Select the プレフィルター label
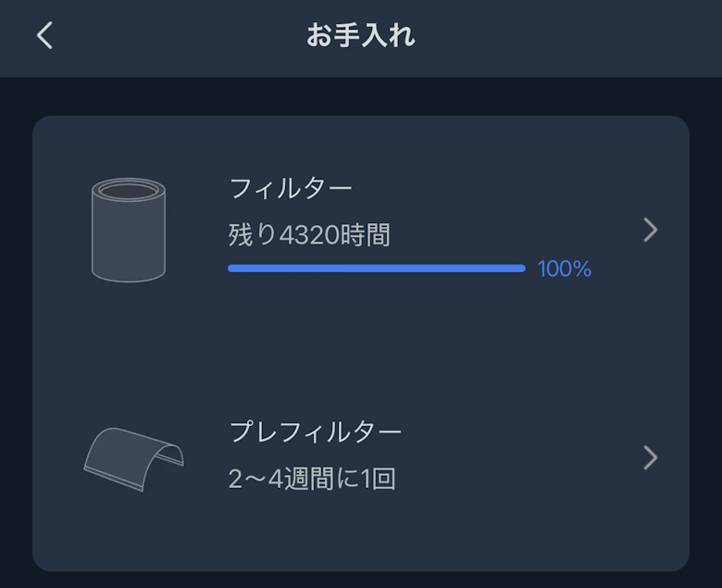 click(315, 432)
